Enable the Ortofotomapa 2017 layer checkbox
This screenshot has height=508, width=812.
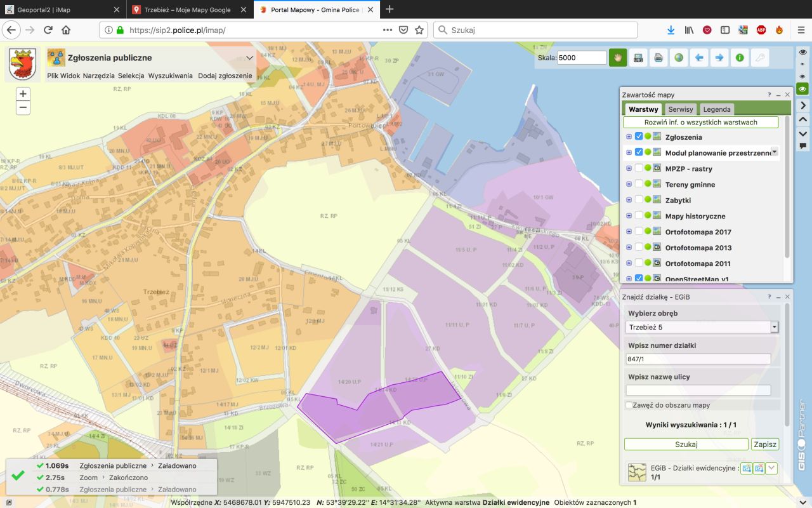pos(639,232)
